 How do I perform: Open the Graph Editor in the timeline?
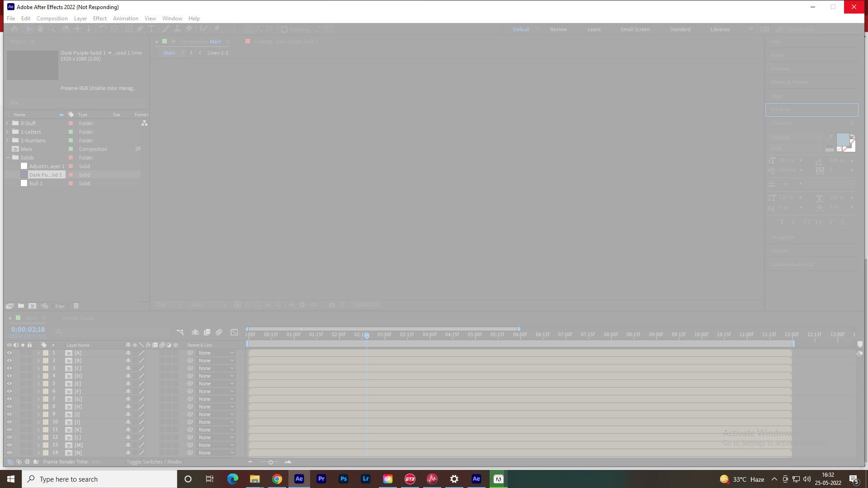point(234,332)
